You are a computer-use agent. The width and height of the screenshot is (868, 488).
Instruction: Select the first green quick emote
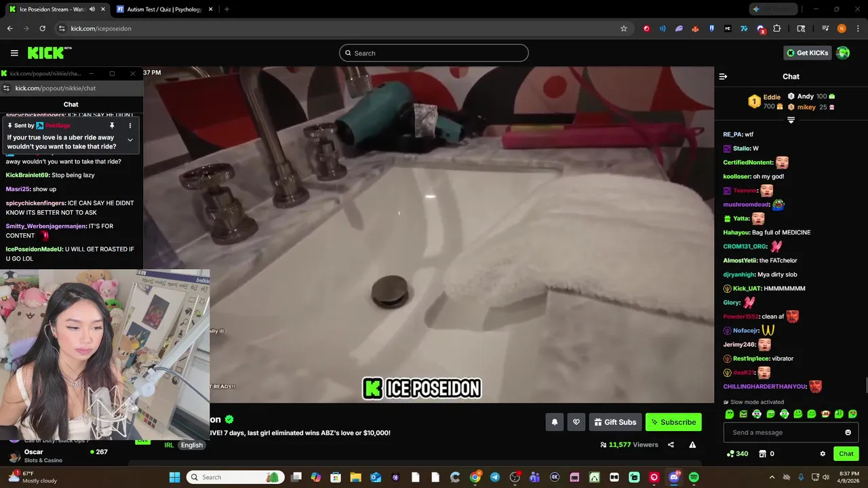pyautogui.click(x=730, y=413)
